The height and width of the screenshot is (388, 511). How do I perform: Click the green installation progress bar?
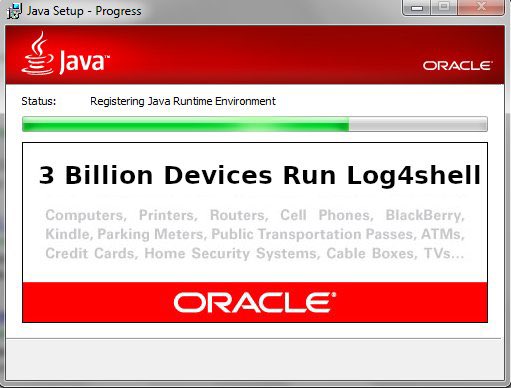[x=255, y=124]
